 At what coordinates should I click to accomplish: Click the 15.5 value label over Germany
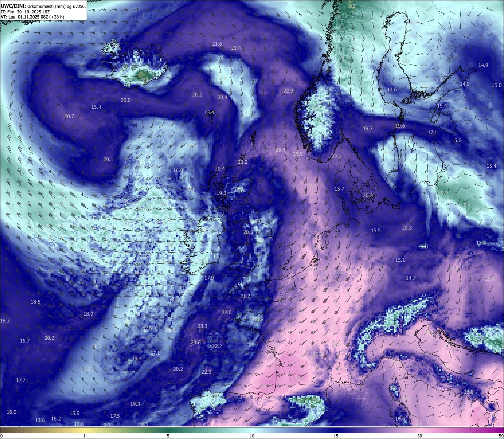click(x=376, y=231)
